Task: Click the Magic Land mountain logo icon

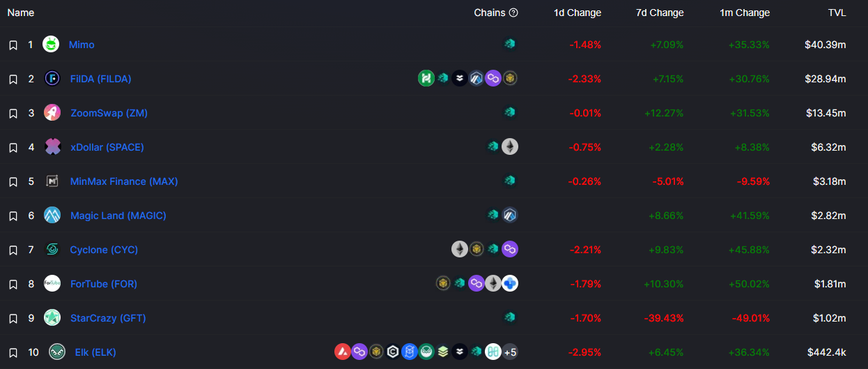Action: (x=52, y=215)
